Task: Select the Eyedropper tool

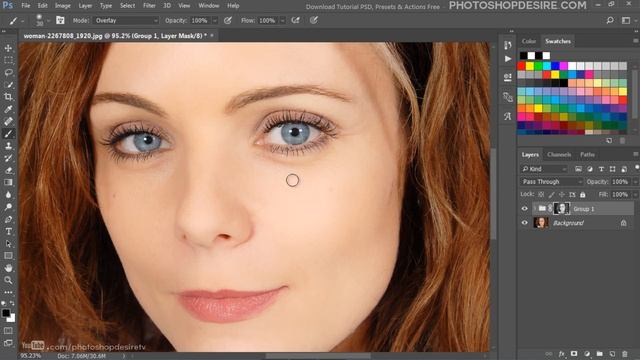Action: click(x=8, y=109)
